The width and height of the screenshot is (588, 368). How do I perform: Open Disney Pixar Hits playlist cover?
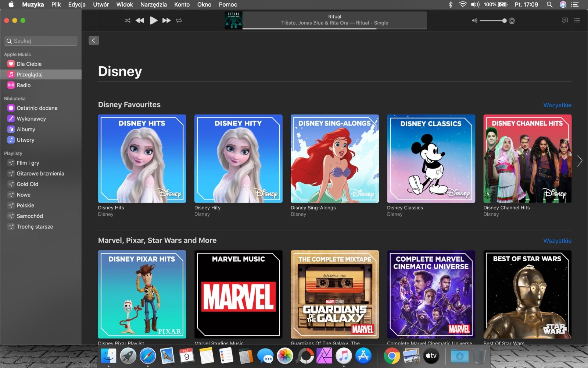coord(142,294)
